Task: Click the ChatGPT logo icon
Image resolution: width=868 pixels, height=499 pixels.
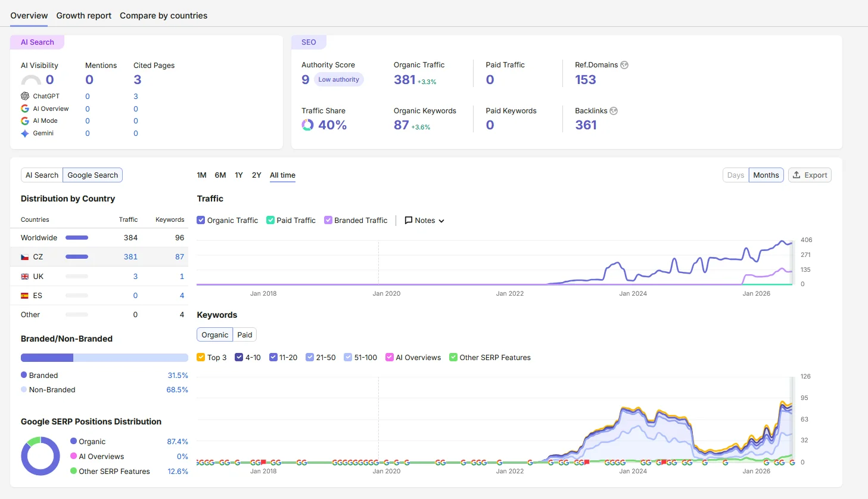Action: (x=25, y=96)
